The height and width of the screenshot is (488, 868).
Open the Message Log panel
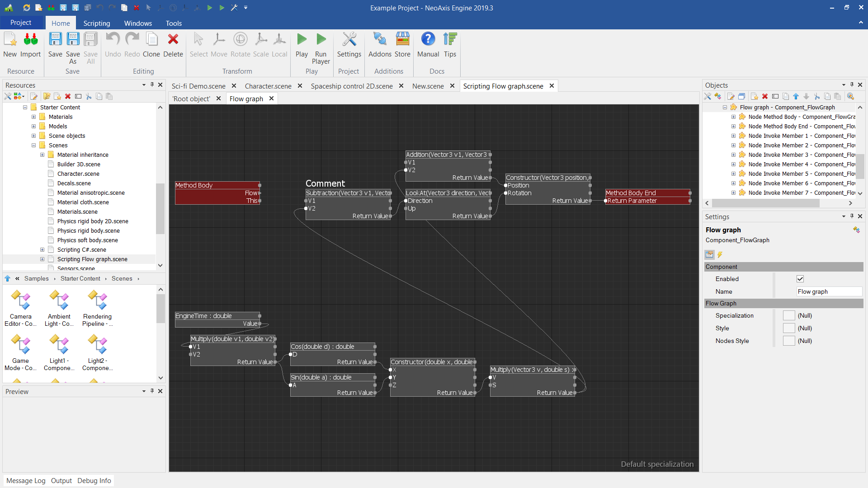pos(26,480)
